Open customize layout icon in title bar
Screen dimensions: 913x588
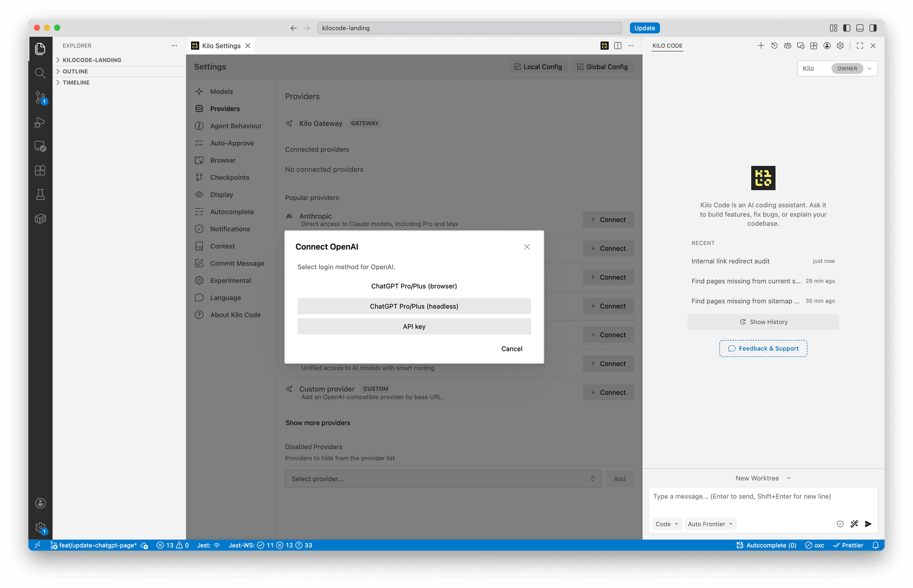coord(833,28)
